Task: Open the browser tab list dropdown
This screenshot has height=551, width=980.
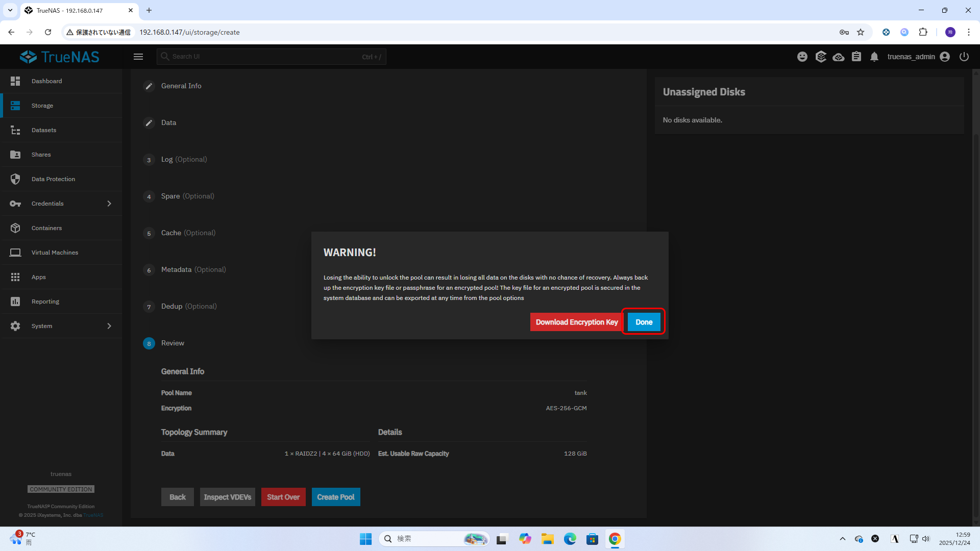Action: tap(10, 10)
